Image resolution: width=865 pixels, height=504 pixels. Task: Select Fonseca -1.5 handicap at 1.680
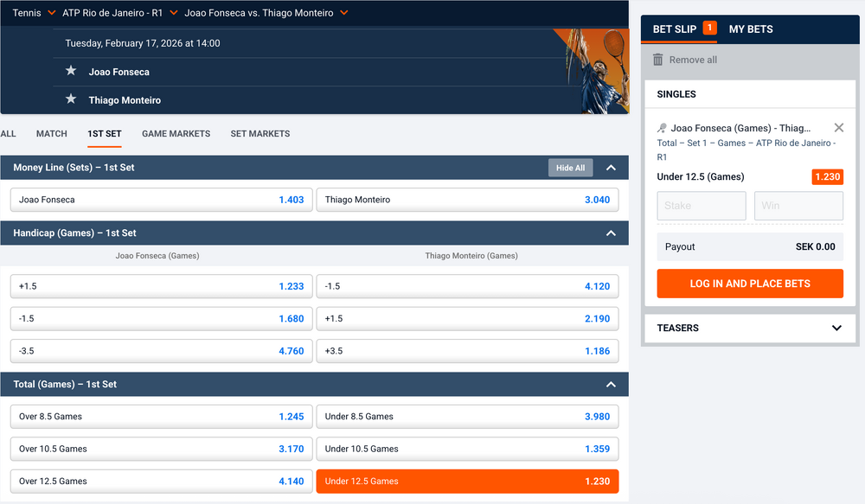pyautogui.click(x=161, y=319)
